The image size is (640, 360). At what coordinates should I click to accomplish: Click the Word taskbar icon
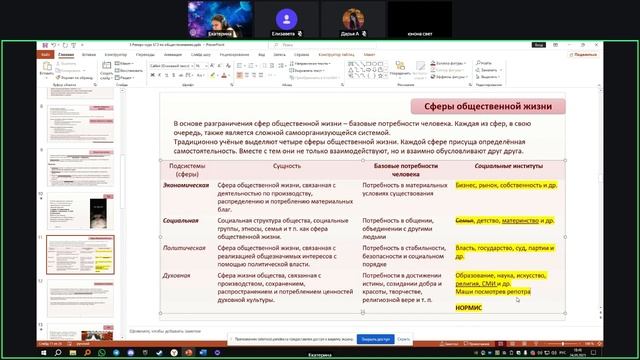tap(203, 353)
